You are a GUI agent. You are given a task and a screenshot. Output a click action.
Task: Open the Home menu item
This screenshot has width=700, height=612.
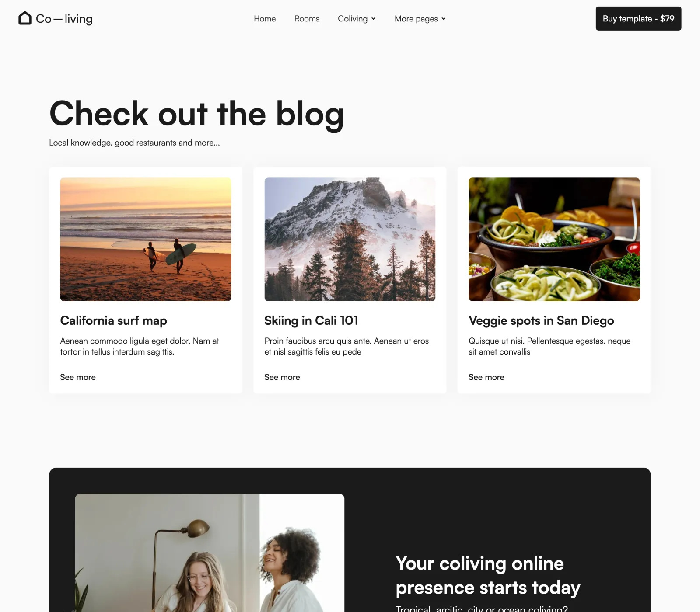265,19
